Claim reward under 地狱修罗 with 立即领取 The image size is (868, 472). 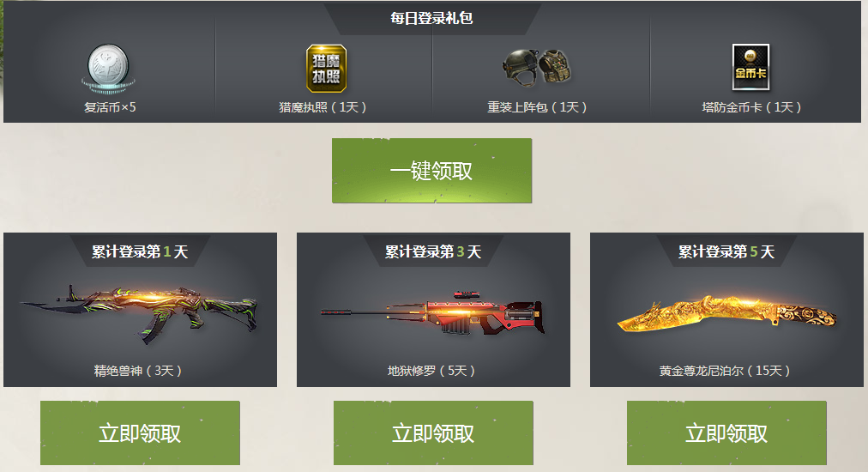tap(433, 433)
